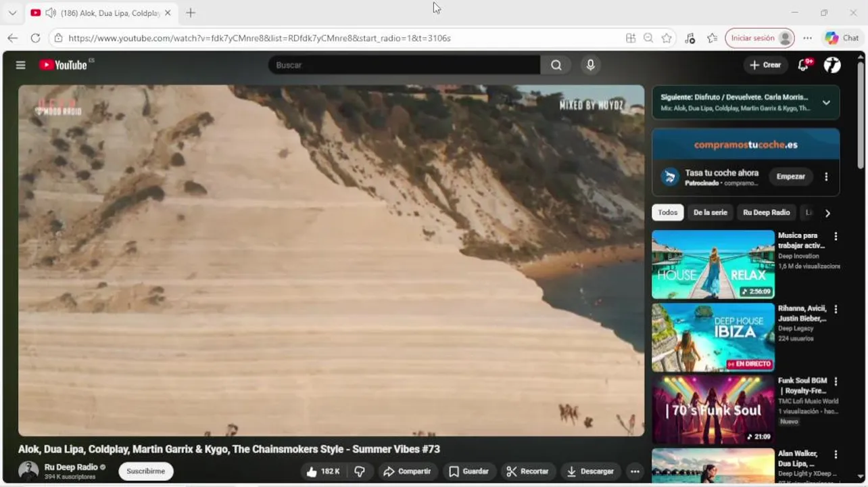Open the media control music icon
Screen dimensions: 868x487
coord(690,38)
